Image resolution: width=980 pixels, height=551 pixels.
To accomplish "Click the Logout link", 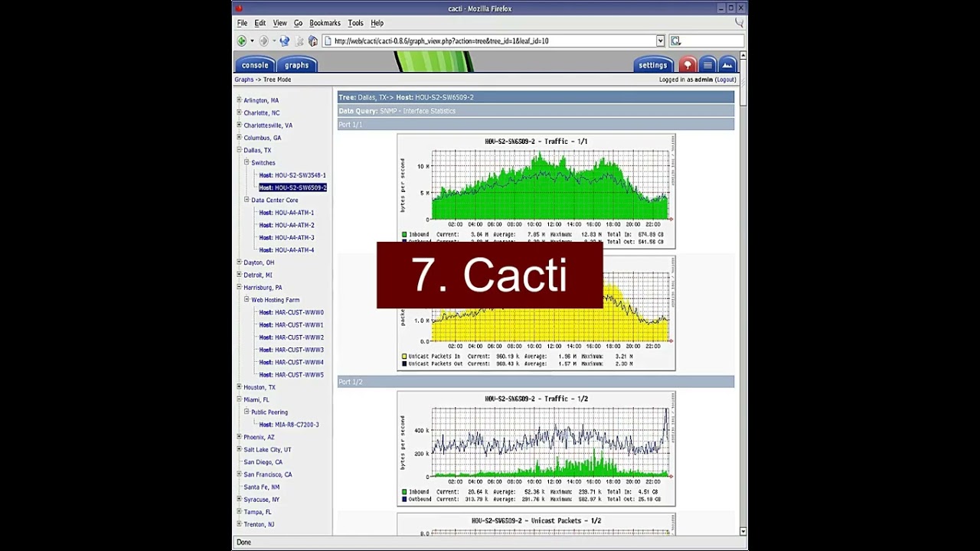I will click(x=726, y=80).
